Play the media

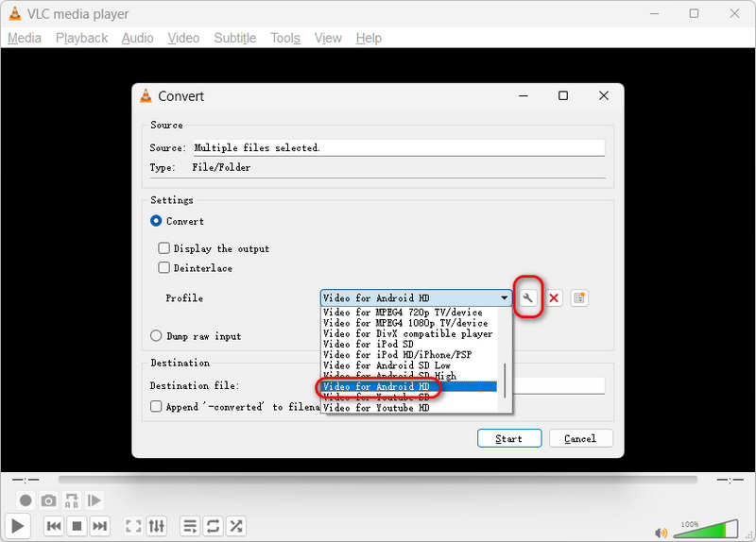tap(17, 526)
